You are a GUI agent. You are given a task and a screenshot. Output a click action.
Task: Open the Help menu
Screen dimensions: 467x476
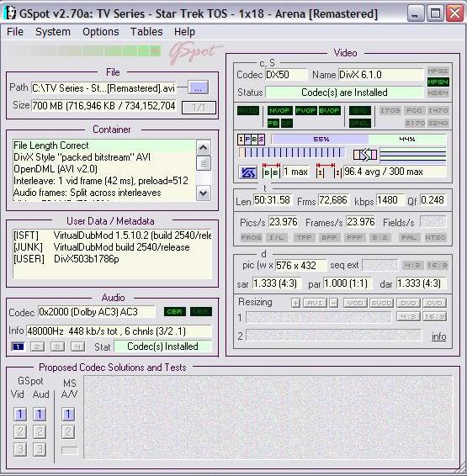coord(184,32)
